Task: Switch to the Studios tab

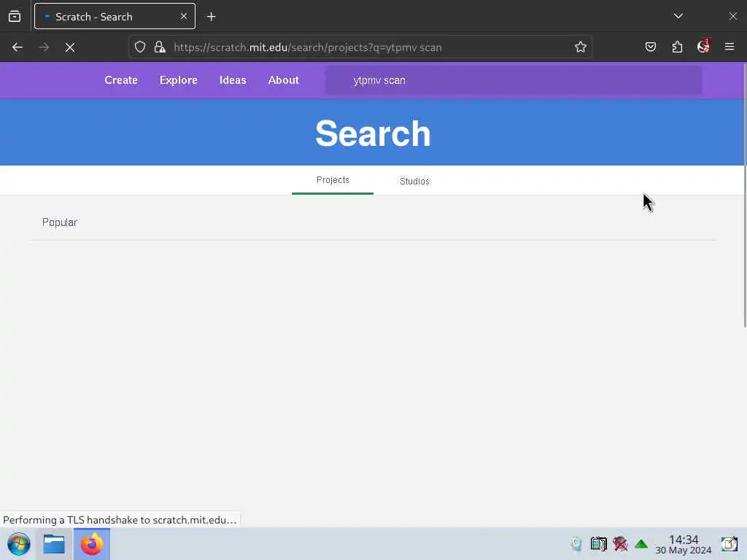Action: point(414,181)
